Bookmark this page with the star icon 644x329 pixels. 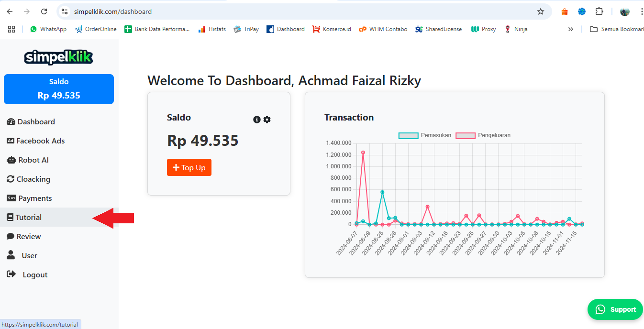[x=541, y=11]
